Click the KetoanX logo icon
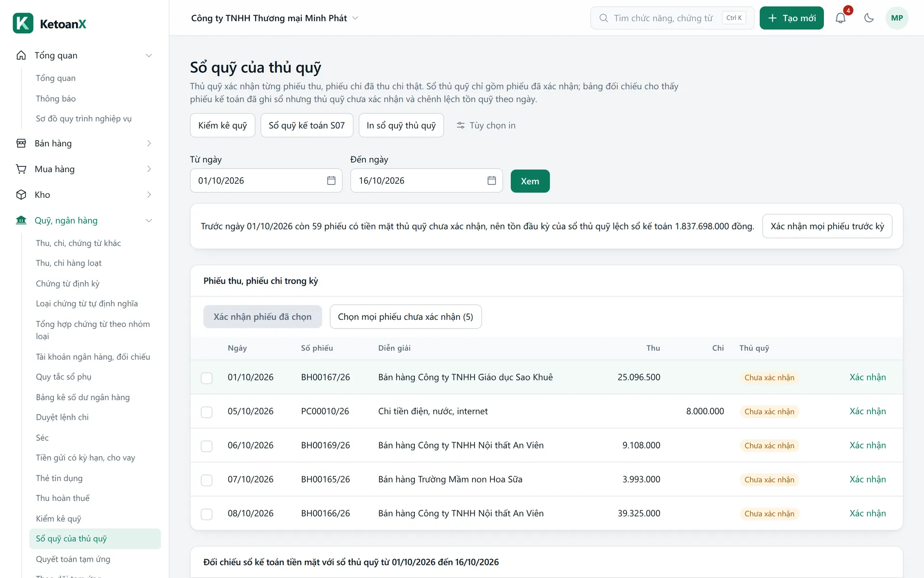 tap(23, 24)
